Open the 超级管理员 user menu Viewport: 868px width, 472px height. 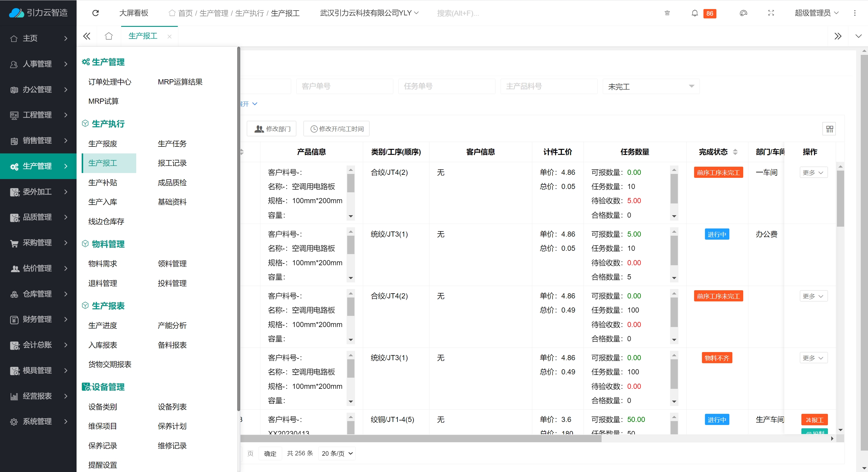click(816, 13)
